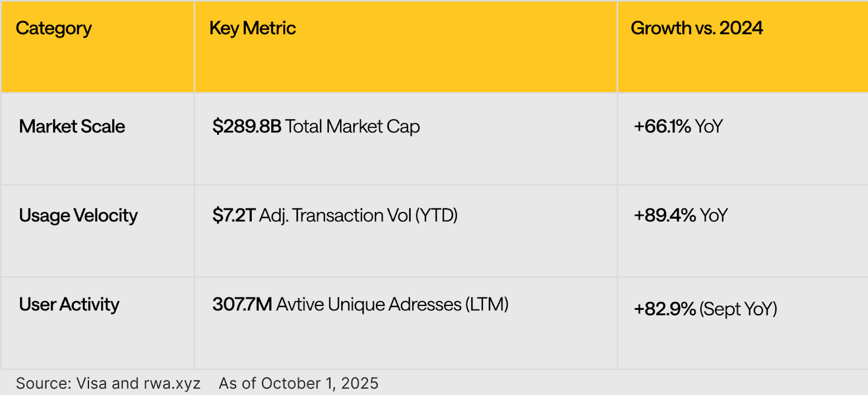
Task: Click the bold $7.2T value
Action: click(234, 215)
